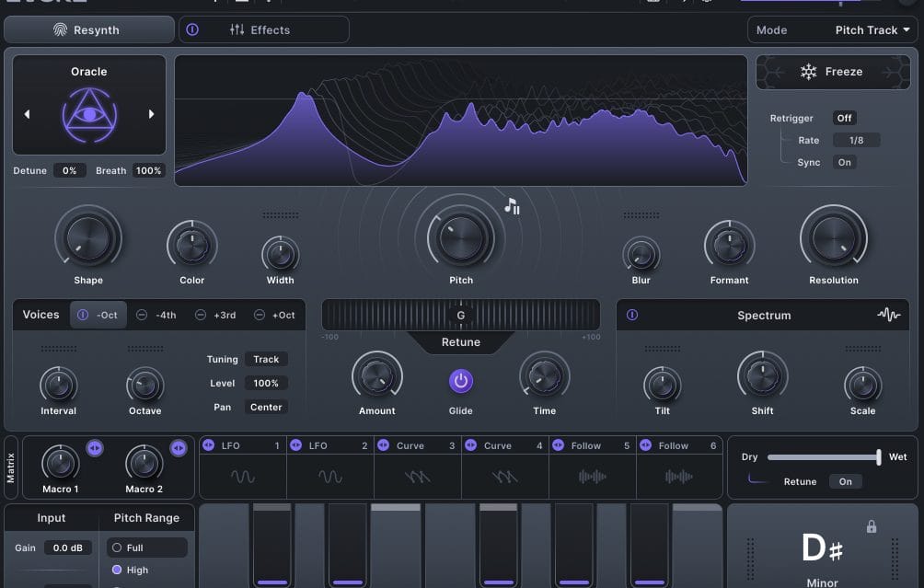This screenshot has width=924, height=588.
Task: Select the High pitch range option
Action: point(117,570)
